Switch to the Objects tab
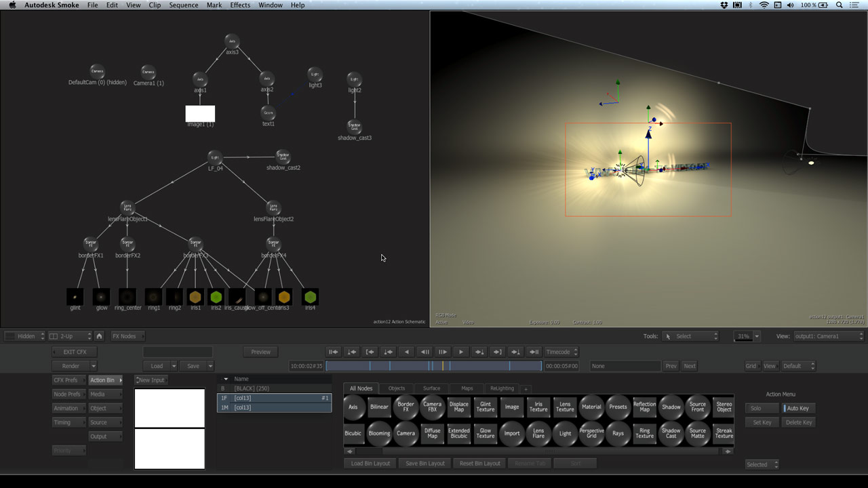The height and width of the screenshot is (488, 868). (397, 388)
